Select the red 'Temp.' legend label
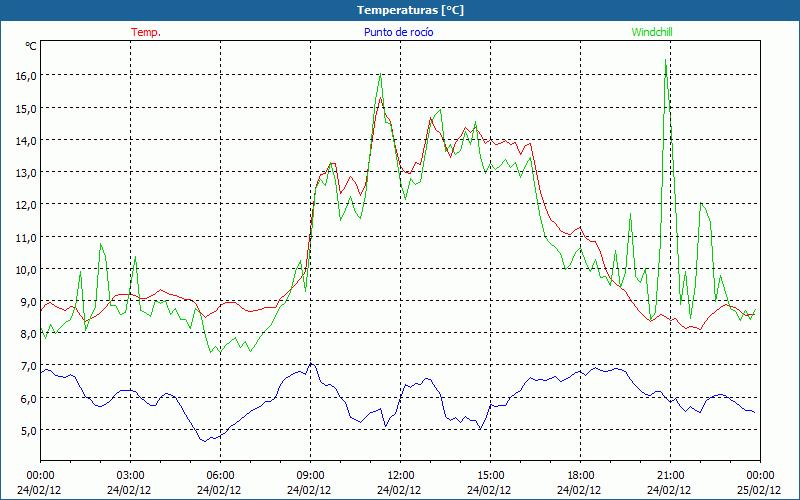The height and width of the screenshot is (500, 800). point(146,32)
